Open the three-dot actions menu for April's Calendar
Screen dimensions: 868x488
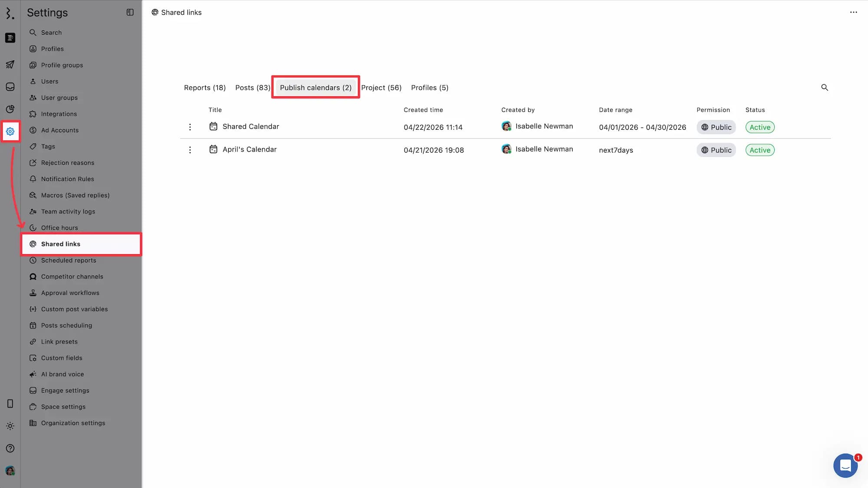[x=190, y=149]
